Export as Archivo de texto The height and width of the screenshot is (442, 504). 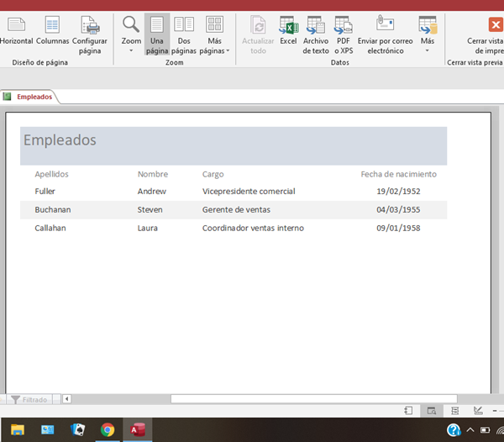[316, 34]
